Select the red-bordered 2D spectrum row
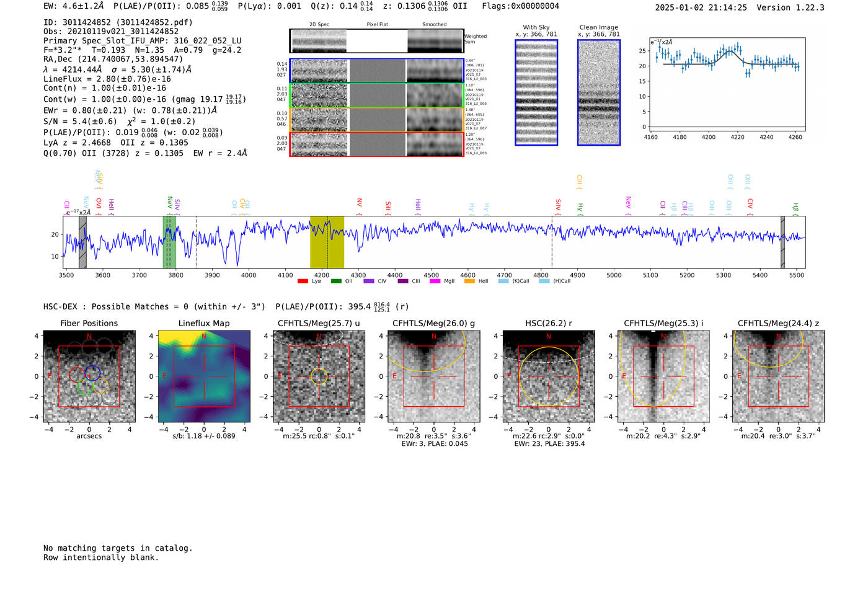Image resolution: width=868 pixels, height=591 pixels. pyautogui.click(x=377, y=144)
